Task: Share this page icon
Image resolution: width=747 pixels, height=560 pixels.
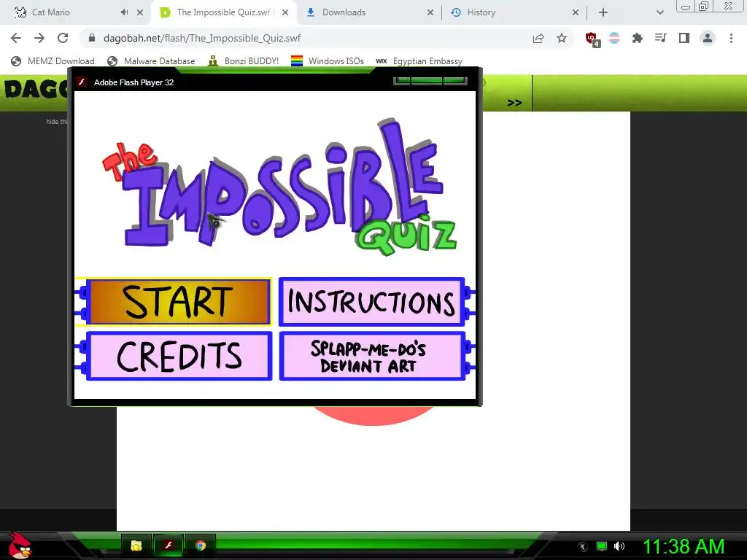Action: tap(538, 38)
